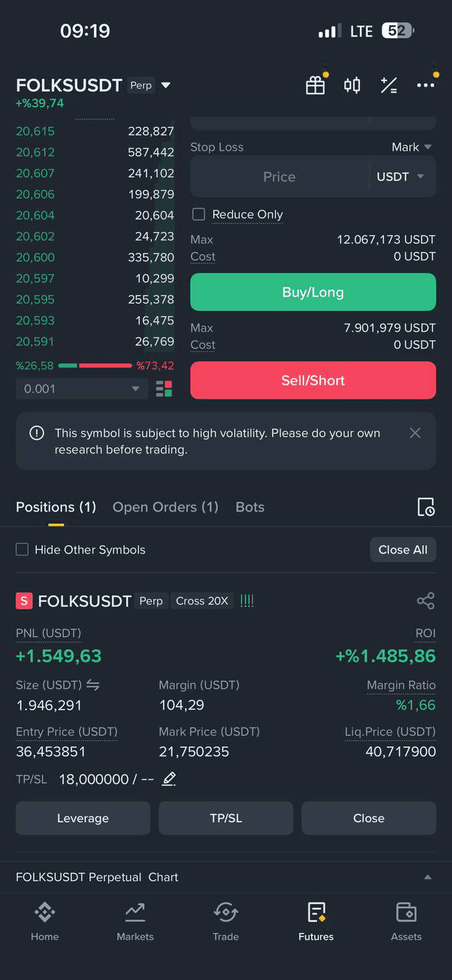Screen dimensions: 452x980
Task: Open the Mark trigger type dropdown
Action: click(412, 147)
